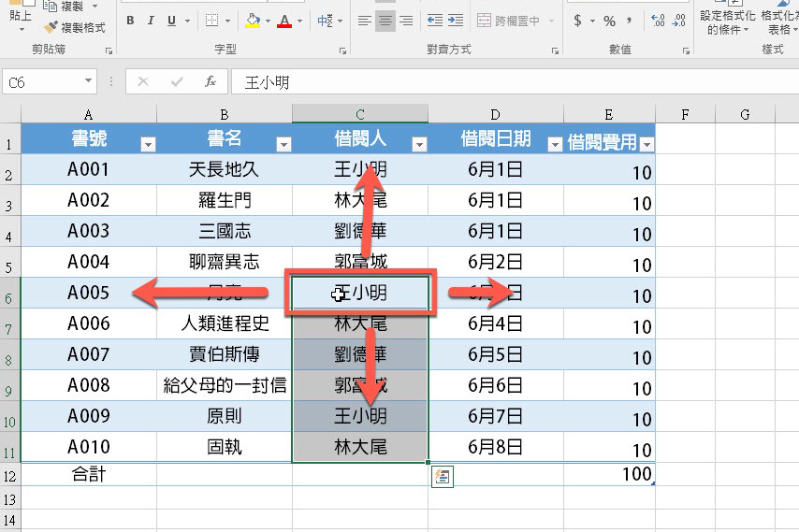The height and width of the screenshot is (532, 799).
Task: Select column D header
Action: click(x=495, y=114)
